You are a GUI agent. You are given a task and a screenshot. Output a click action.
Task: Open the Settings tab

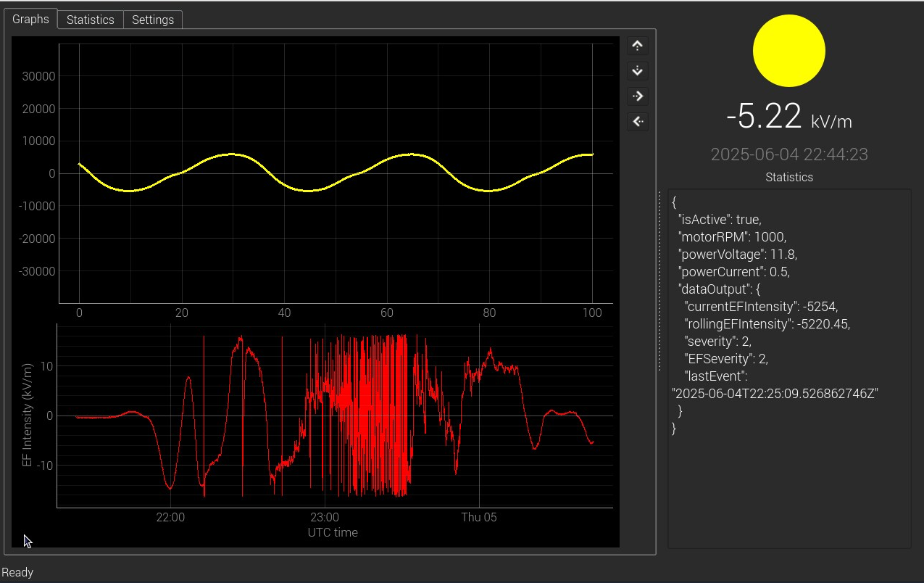tap(152, 20)
